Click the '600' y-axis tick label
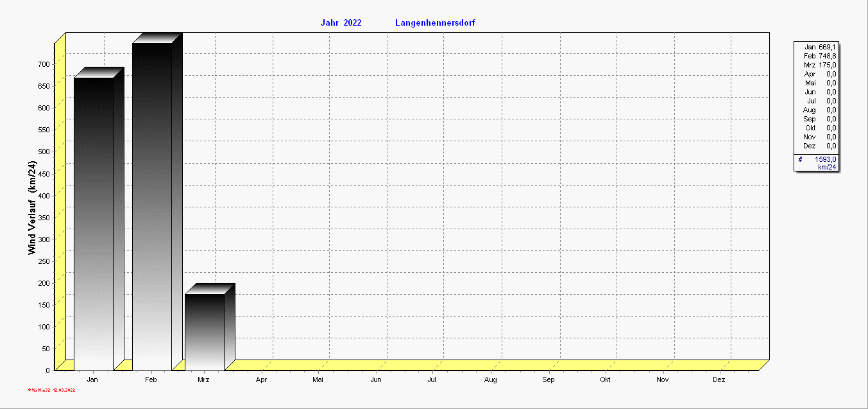Viewport: 868px width, 409px height. (44, 108)
